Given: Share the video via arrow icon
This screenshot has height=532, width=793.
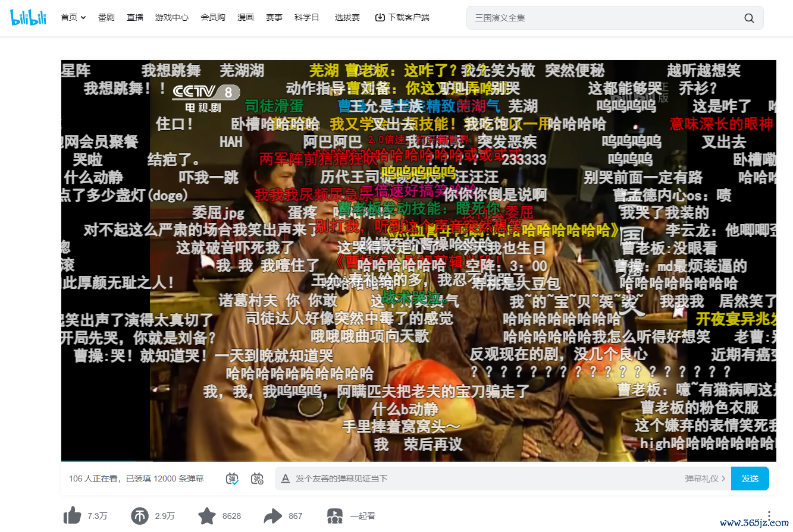Looking at the screenshot, I should coord(272,516).
